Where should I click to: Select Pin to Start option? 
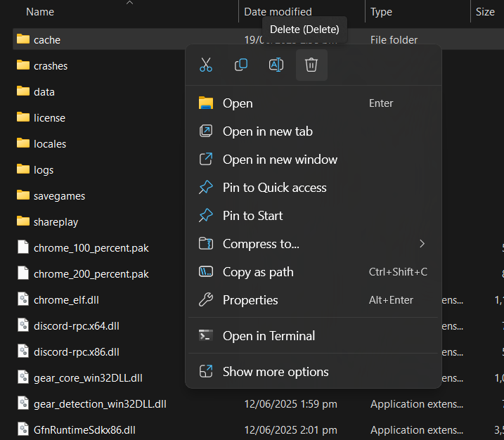click(252, 216)
